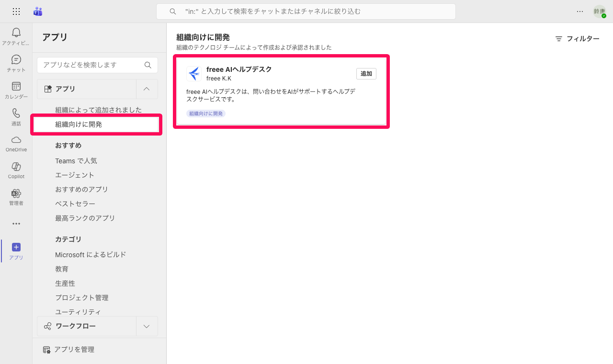Click the magnifier icon in app search box
Image resolution: width=613 pixels, height=364 pixels.
click(x=148, y=65)
